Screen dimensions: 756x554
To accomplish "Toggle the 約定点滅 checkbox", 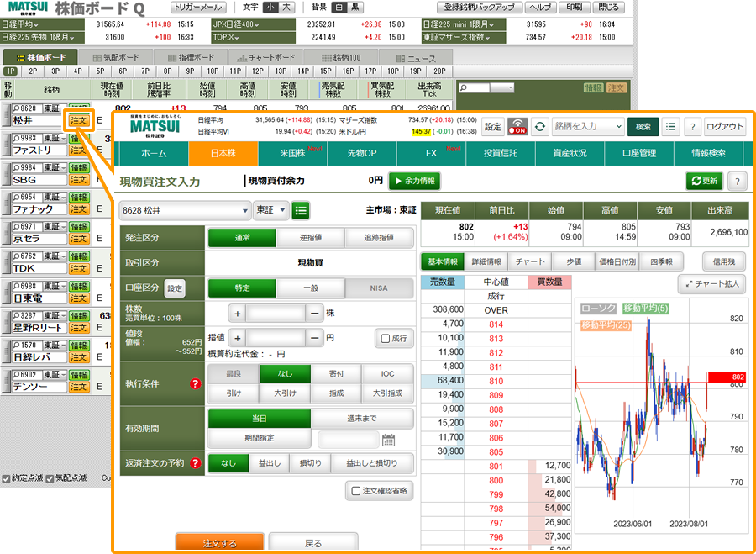I will (7, 478).
